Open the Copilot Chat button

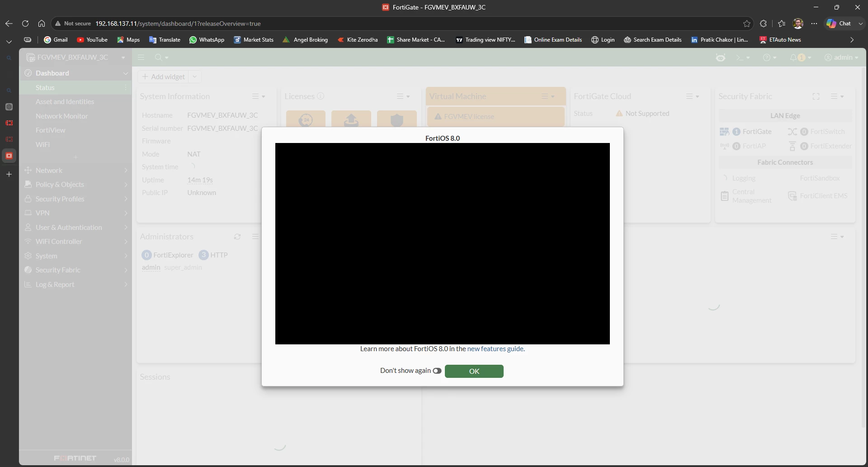[x=839, y=24]
